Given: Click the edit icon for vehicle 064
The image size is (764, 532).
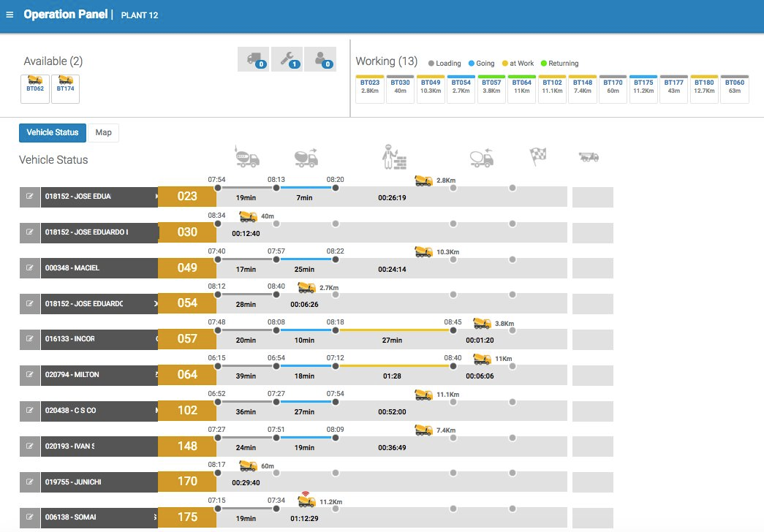Looking at the screenshot, I should (x=30, y=375).
